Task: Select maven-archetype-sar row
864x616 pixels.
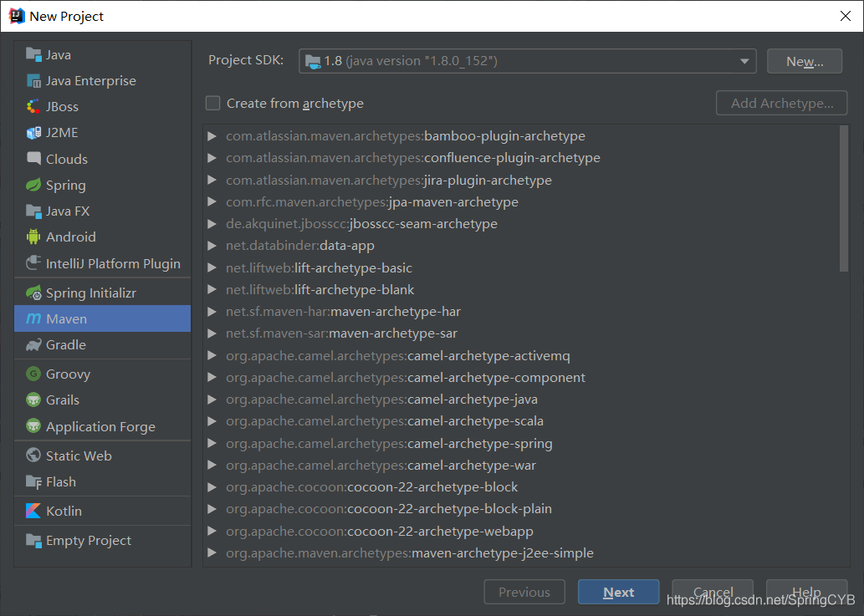Action: coord(521,333)
